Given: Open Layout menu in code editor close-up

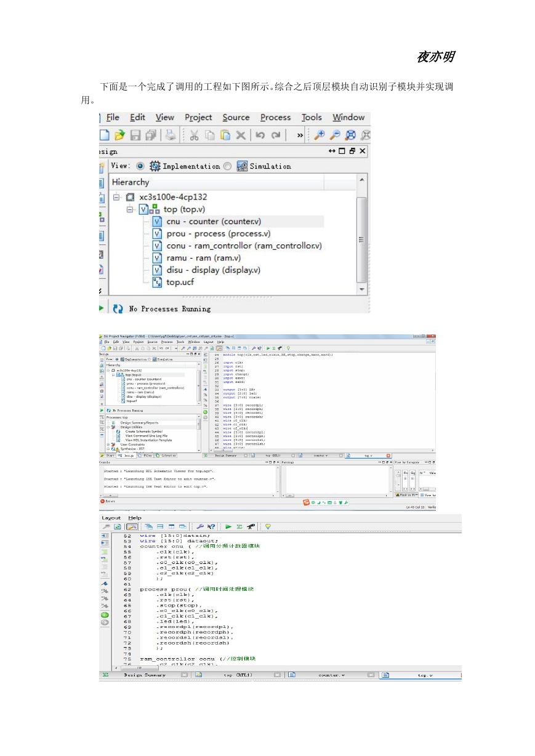Looking at the screenshot, I should [x=111, y=518].
